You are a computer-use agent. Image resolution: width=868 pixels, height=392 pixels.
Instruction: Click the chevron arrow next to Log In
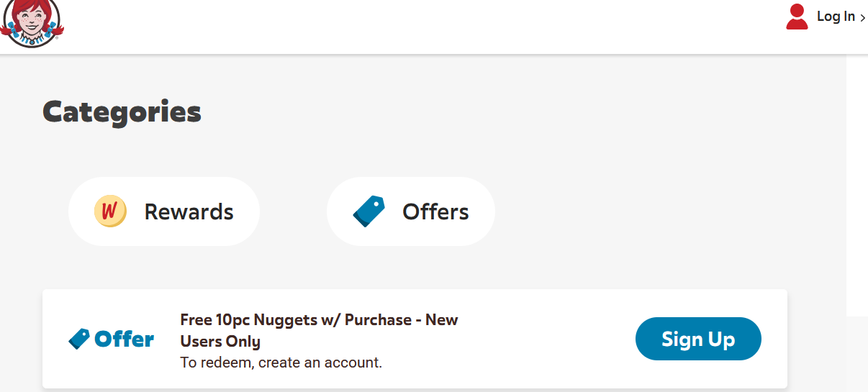point(862,18)
